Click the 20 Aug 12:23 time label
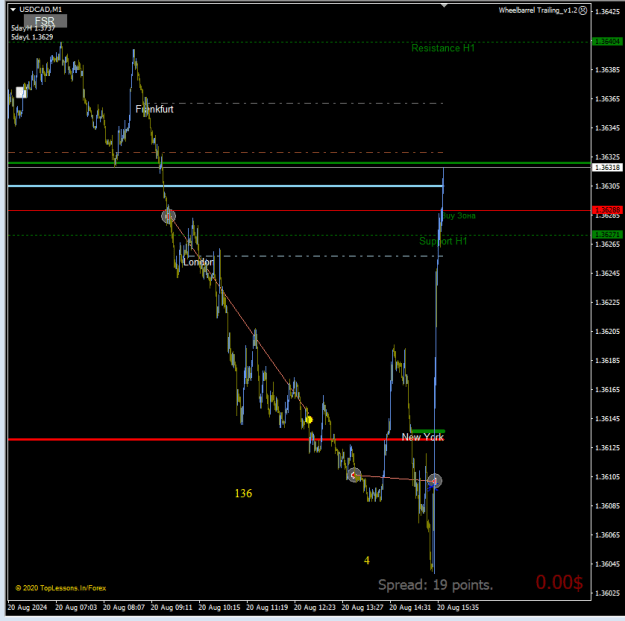Screen dimensions: 625x621 314,607
